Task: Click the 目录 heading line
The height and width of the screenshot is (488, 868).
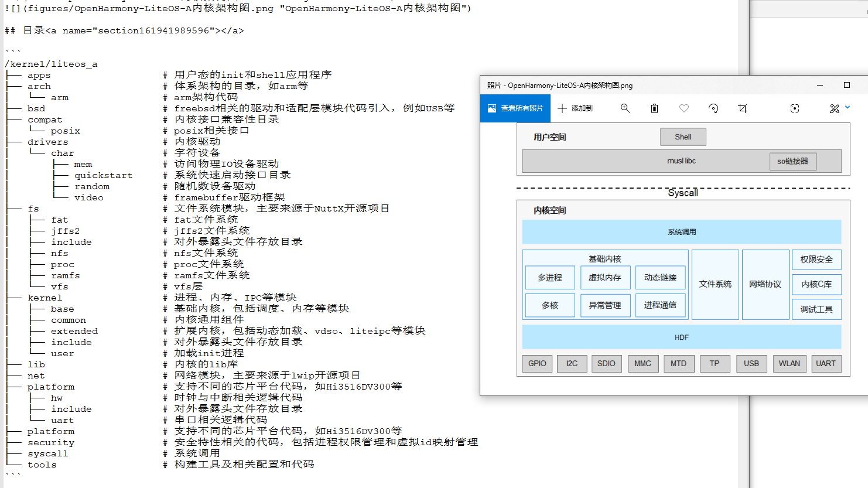Action: 124,30
